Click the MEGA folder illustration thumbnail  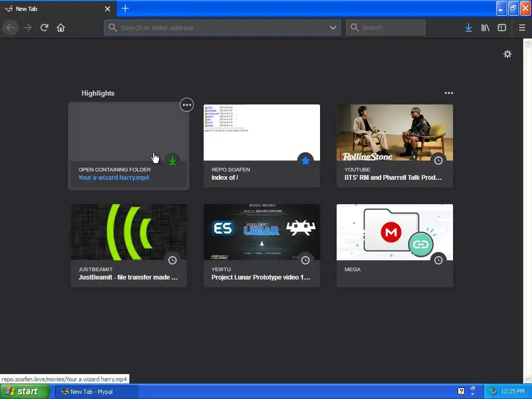click(x=395, y=232)
